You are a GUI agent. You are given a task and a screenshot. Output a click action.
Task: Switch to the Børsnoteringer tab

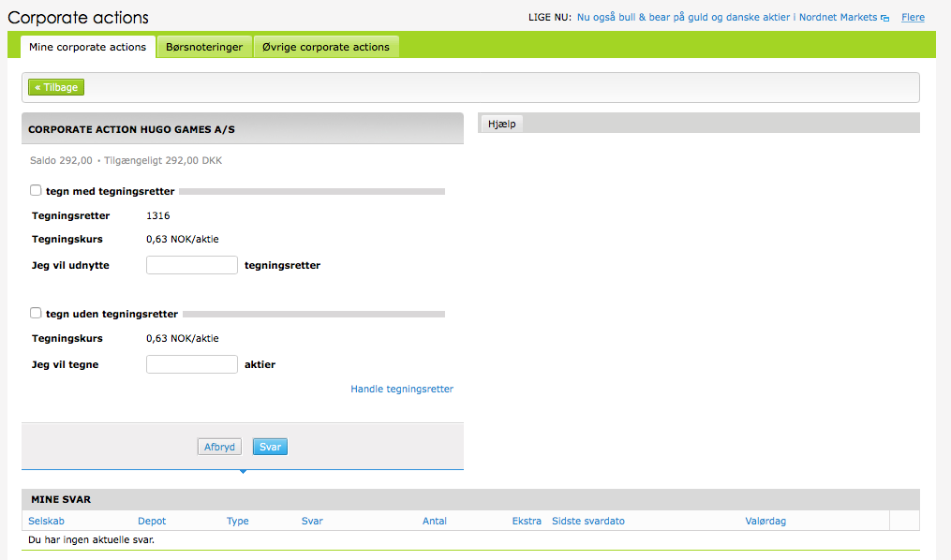pyautogui.click(x=204, y=47)
